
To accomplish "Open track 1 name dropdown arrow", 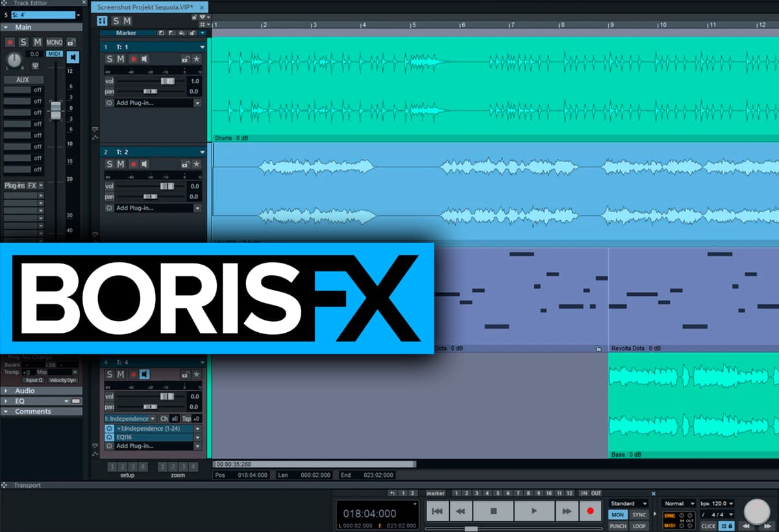I will coord(202,47).
